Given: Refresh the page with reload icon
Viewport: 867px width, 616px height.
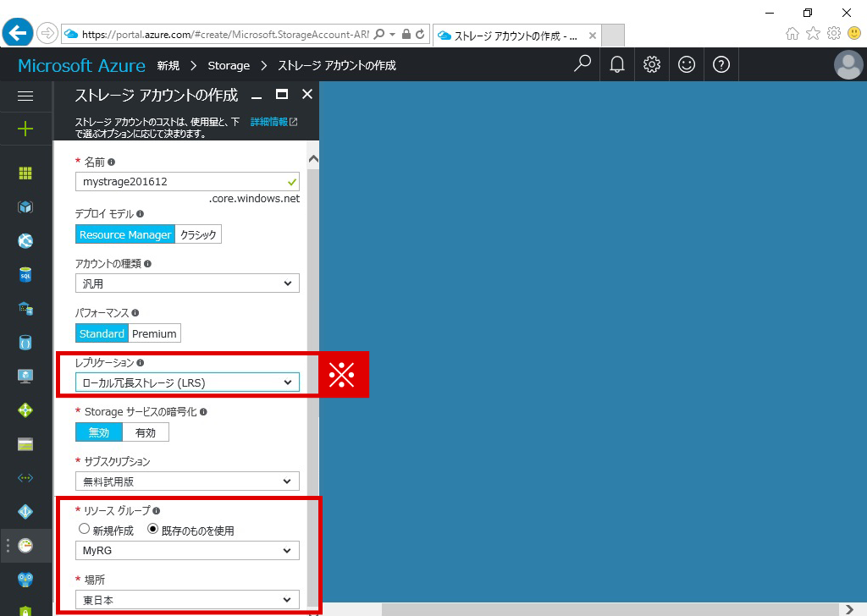Looking at the screenshot, I should [420, 34].
